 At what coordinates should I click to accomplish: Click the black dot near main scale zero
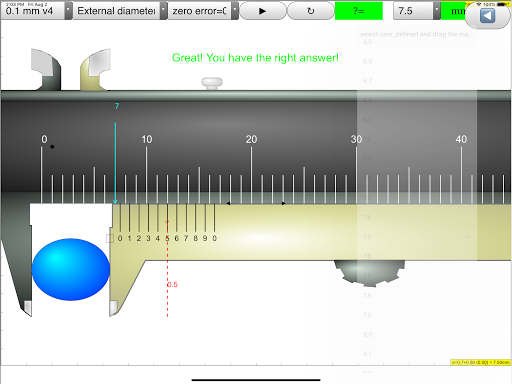point(52,147)
